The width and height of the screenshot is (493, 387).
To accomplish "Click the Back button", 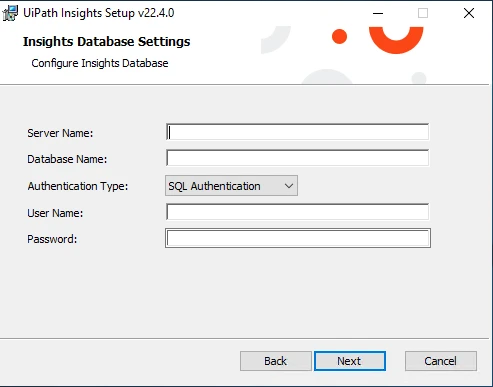I will point(276,361).
